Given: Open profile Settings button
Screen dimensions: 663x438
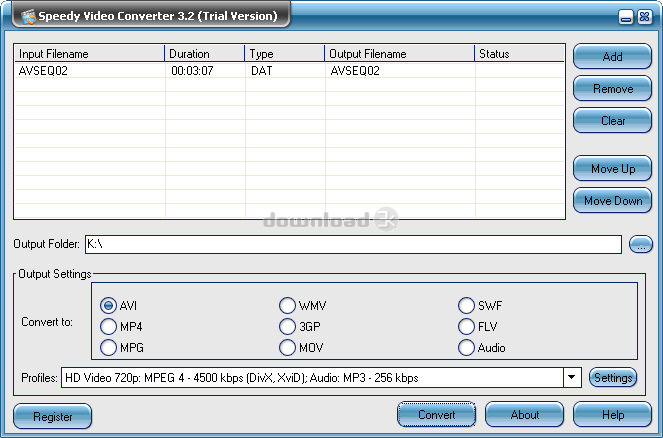Looking at the screenshot, I should coord(612,378).
